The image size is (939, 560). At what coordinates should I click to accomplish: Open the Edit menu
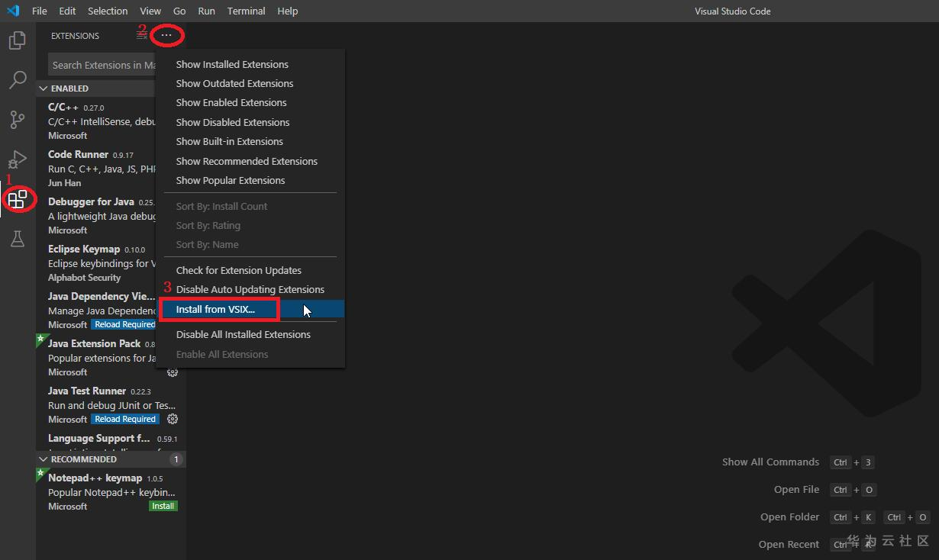tap(67, 11)
